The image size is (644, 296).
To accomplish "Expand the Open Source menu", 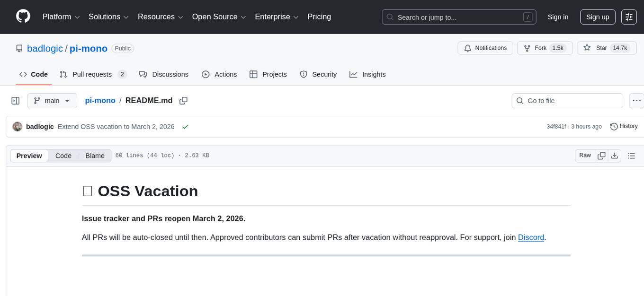I will coord(219,17).
